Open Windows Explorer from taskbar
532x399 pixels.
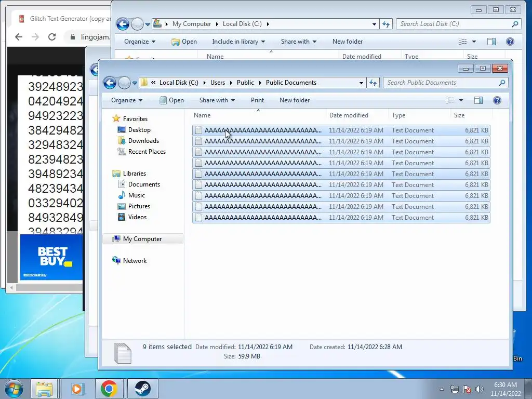tap(44, 389)
